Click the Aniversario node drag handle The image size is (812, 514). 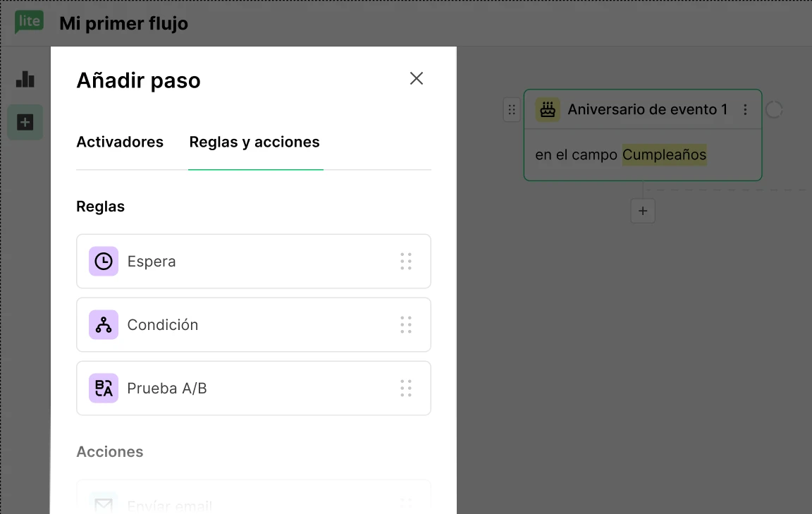(x=512, y=110)
